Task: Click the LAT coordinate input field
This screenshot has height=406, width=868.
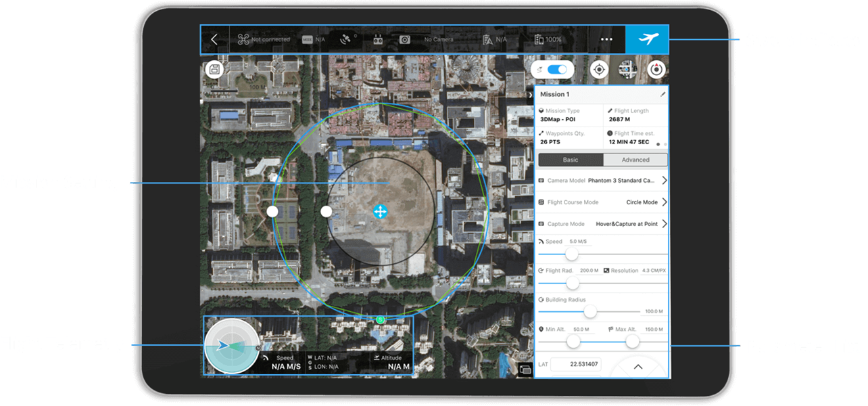Action: pyautogui.click(x=575, y=365)
